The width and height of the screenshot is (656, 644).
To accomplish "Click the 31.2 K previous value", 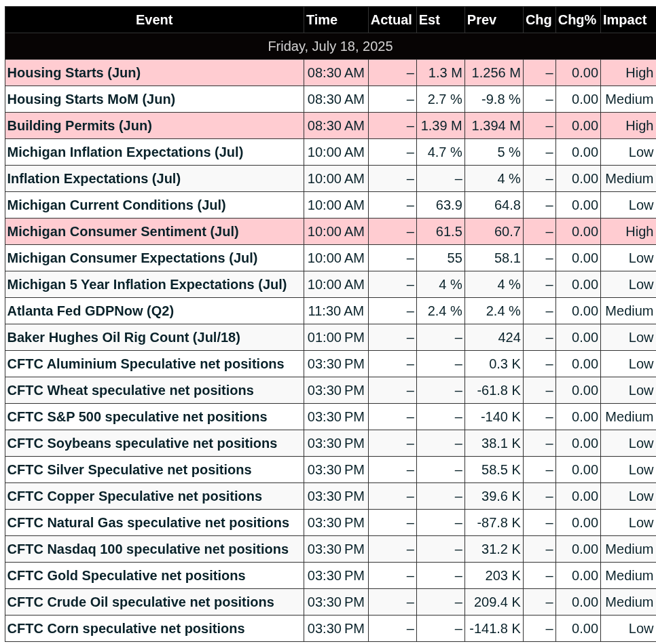I will point(500,548).
